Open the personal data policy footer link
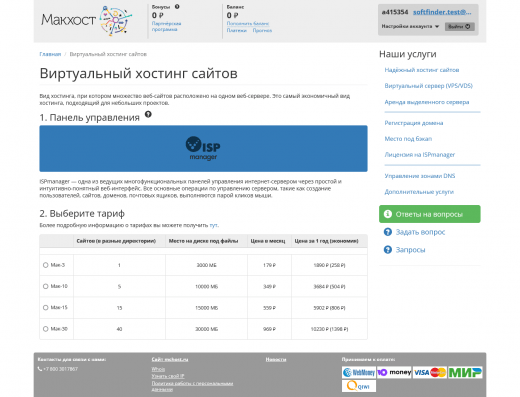The width and height of the screenshot is (520, 397). tap(192, 386)
